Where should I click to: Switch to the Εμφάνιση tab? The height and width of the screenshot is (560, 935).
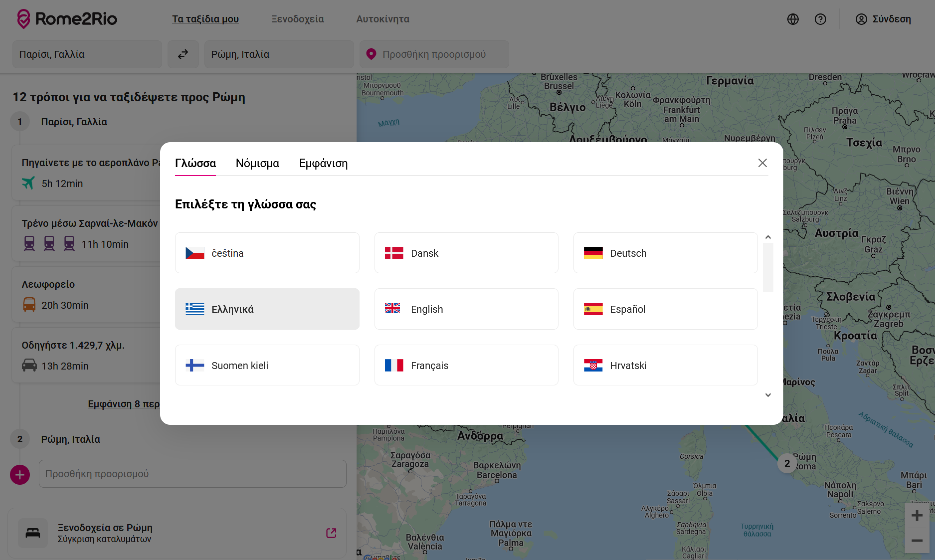[x=323, y=163]
